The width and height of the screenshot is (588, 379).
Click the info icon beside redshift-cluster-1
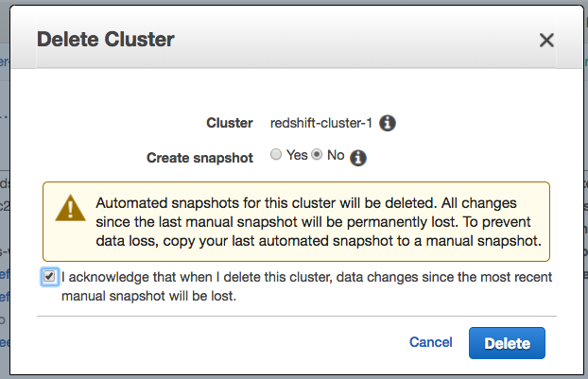click(x=388, y=123)
